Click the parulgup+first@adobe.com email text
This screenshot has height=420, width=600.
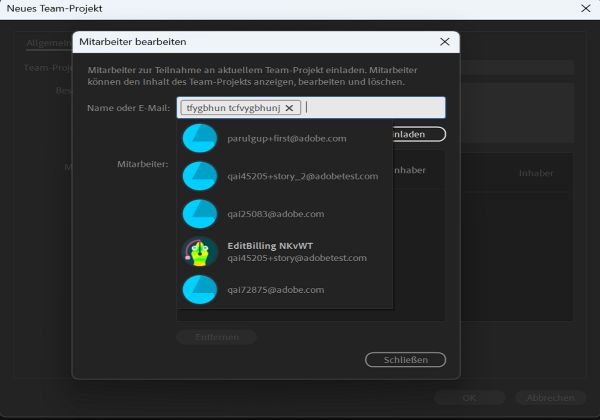(287, 138)
